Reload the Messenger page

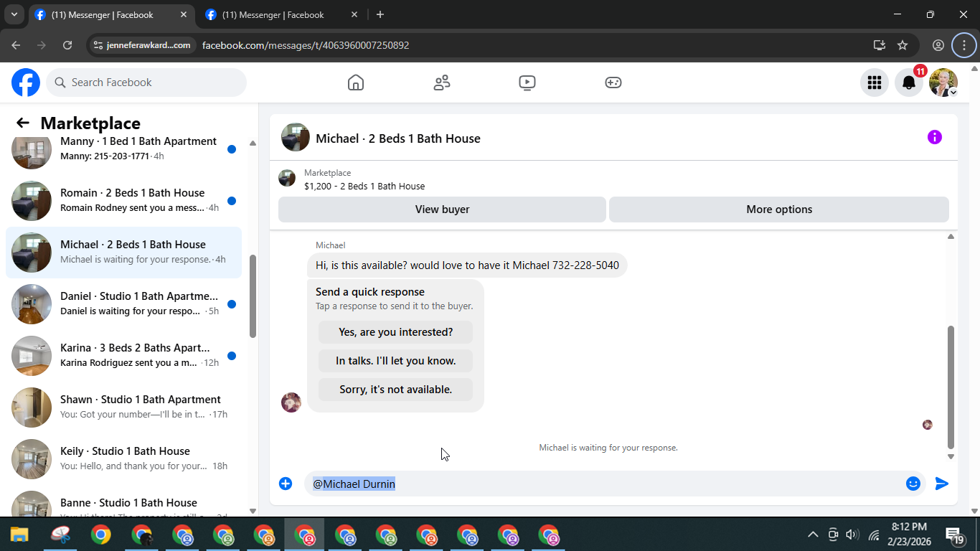click(67, 45)
